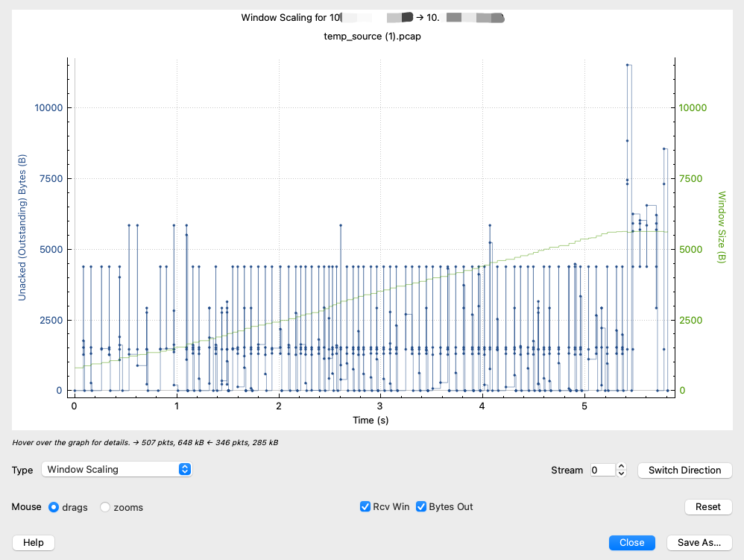Uncheck the Rcv Win checkbox
The image size is (744, 560).
(365, 507)
